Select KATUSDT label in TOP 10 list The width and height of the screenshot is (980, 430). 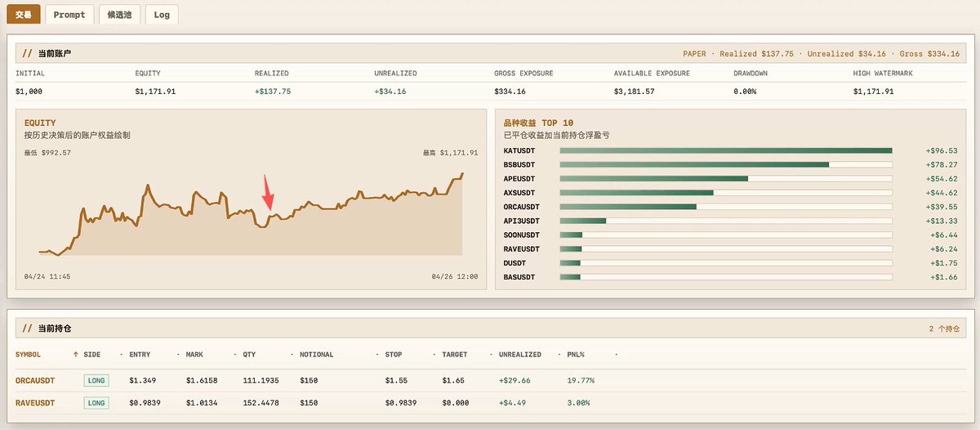(x=519, y=150)
